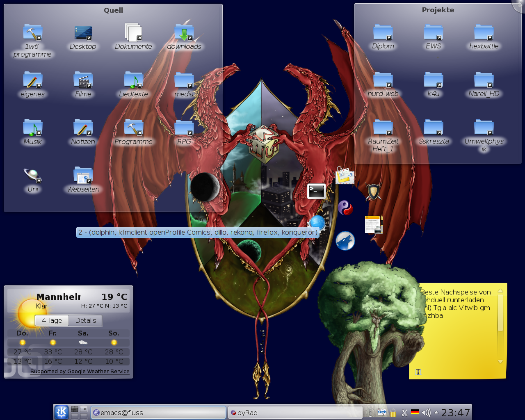
Task: Switch to the emacs@fluss taskbar window
Action: click(x=158, y=413)
